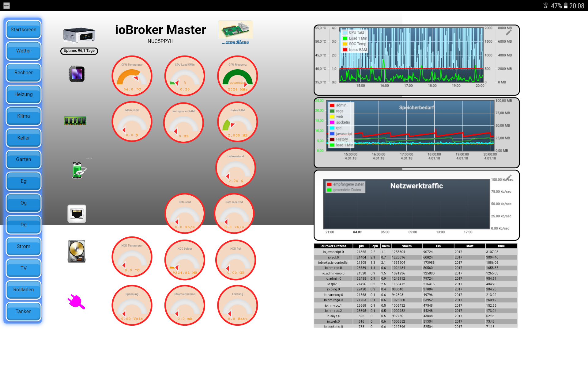
Task: Click the CPU chip icon
Action: (x=77, y=74)
